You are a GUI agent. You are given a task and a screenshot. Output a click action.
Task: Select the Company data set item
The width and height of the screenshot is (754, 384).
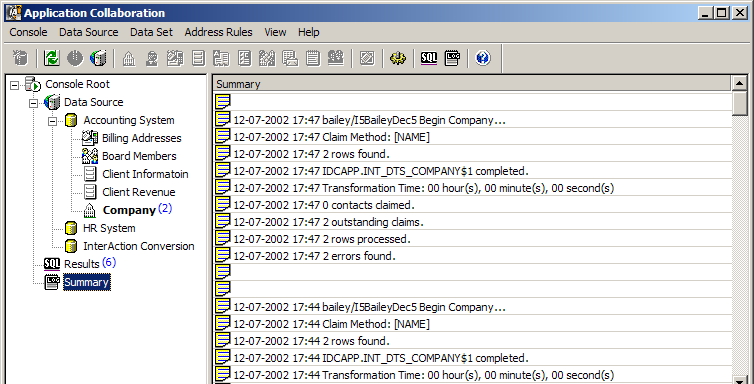(129, 210)
